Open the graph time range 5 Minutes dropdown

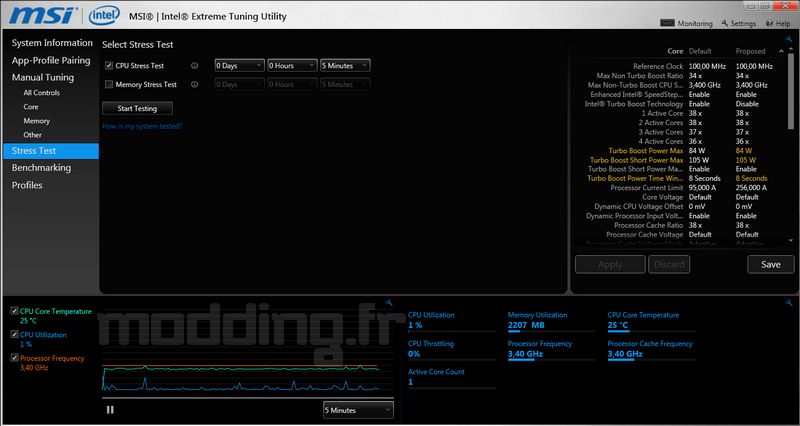tap(358, 410)
